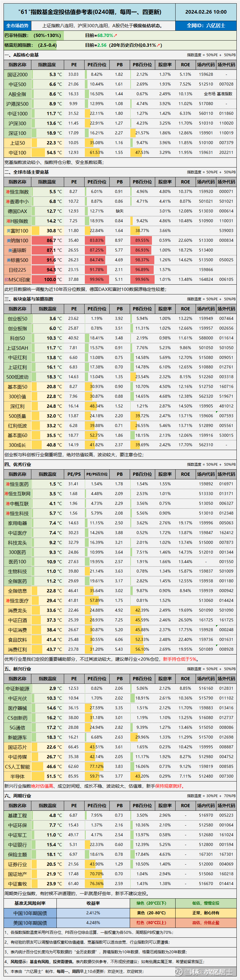Click the 全市场趋势 label
The image size is (240, 980).
[17, 25]
